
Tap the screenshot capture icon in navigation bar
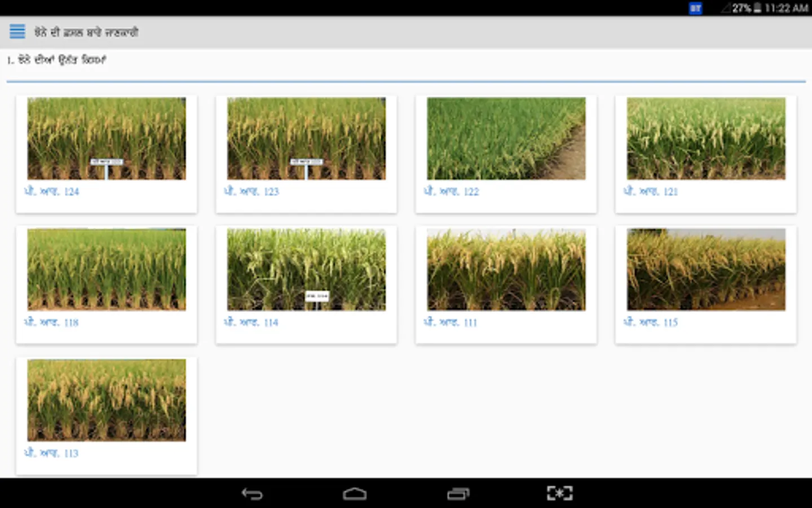pos(559,493)
